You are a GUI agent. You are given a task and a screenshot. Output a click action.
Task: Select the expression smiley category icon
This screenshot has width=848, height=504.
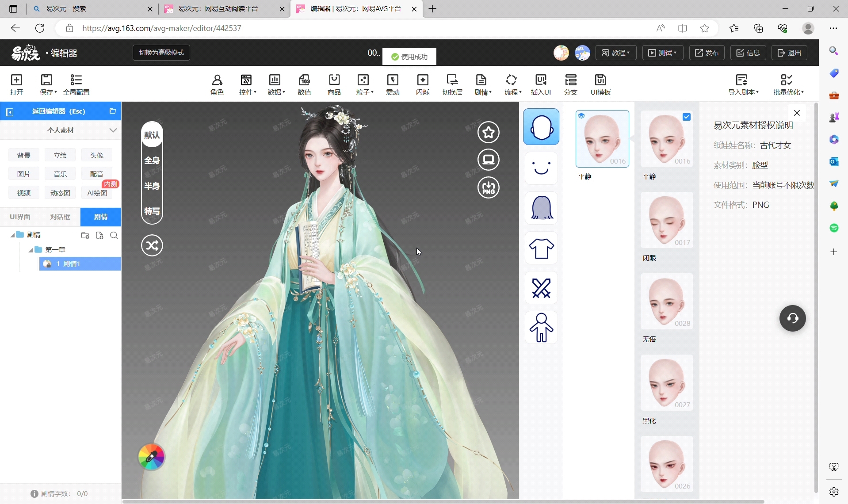click(x=541, y=168)
